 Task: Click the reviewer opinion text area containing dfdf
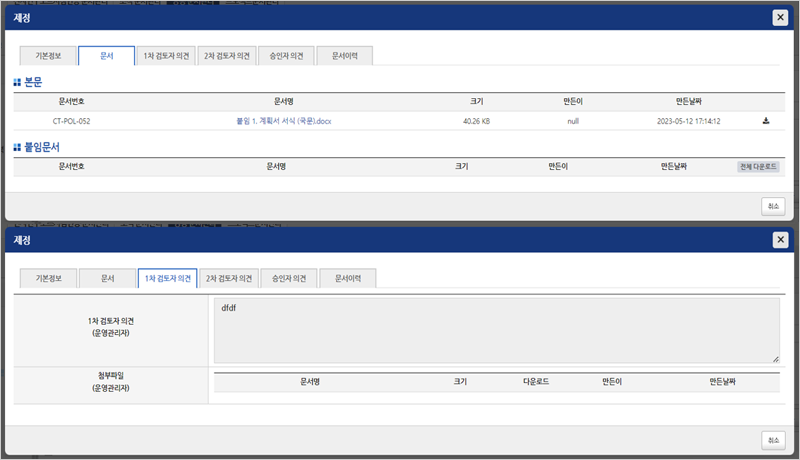(x=496, y=330)
